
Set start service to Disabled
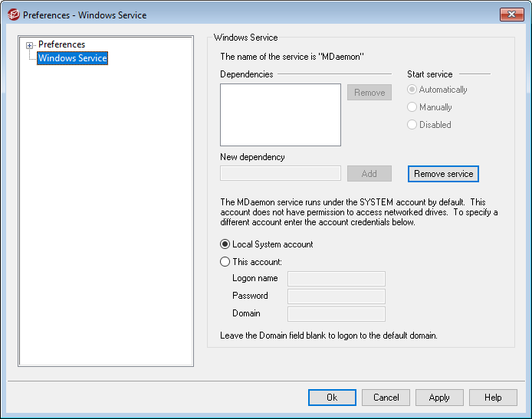412,125
